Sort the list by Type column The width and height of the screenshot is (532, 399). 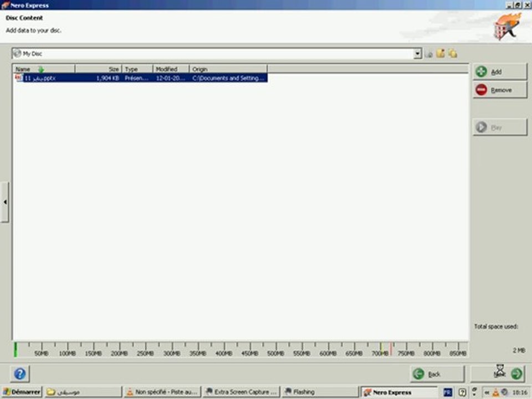click(x=137, y=69)
